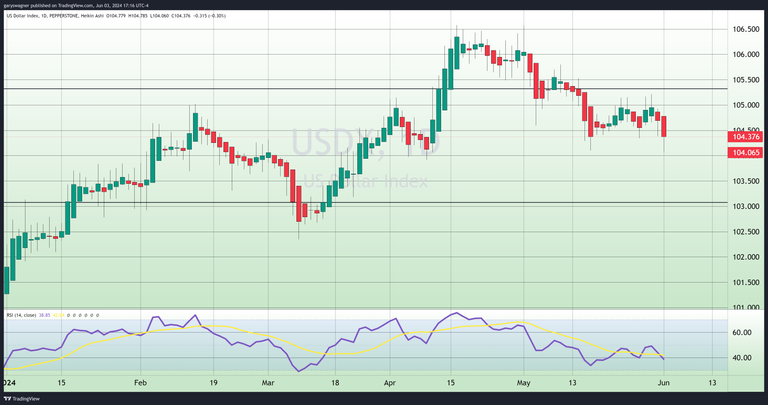The image size is (768, 405).
Task: Click the 106.500 price axis label
Action: click(745, 30)
